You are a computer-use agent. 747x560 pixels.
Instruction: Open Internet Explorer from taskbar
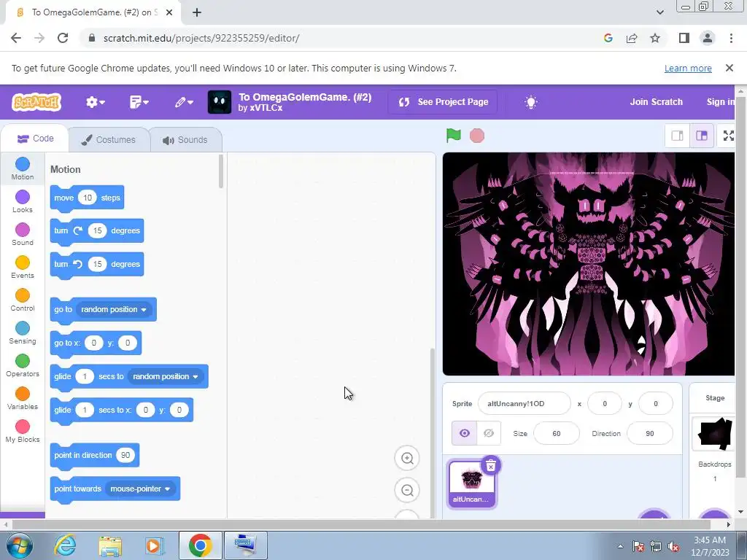pos(65,545)
